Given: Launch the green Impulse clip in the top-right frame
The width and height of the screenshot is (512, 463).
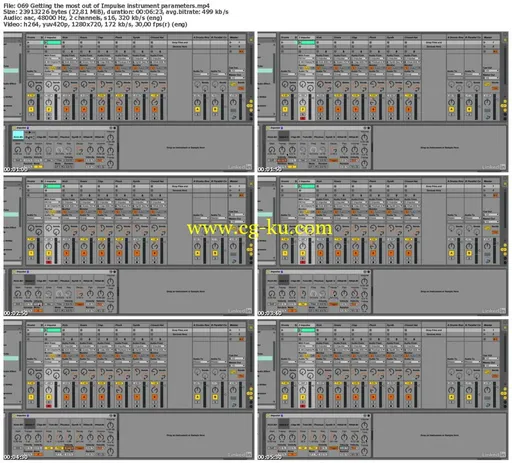Looking at the screenshot, I should pos(307,43).
